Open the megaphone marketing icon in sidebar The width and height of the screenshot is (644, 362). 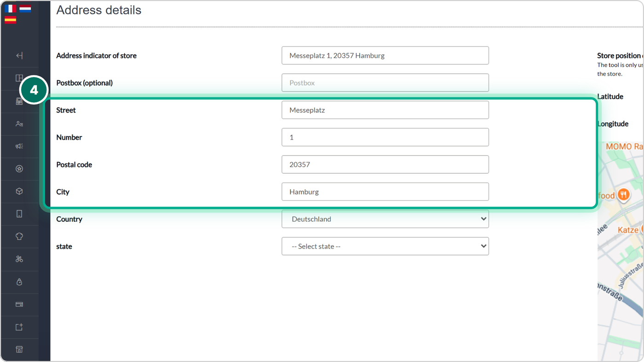(x=19, y=146)
